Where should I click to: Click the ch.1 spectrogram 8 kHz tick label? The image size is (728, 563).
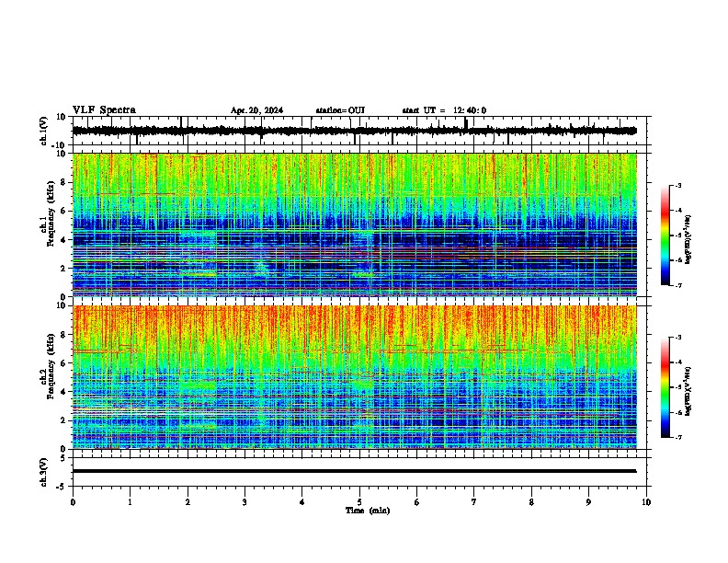pyautogui.click(x=63, y=182)
